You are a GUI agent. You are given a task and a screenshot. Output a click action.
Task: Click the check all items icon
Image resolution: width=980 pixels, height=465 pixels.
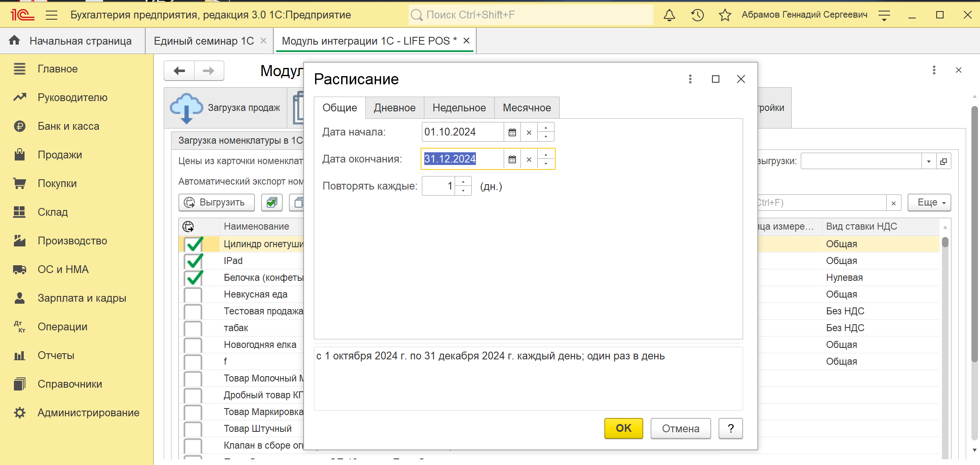(x=272, y=203)
